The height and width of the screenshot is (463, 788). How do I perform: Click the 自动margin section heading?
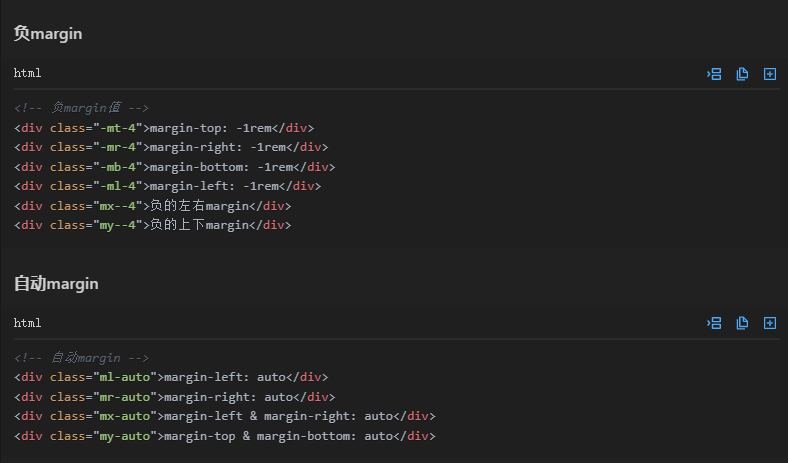[56, 284]
